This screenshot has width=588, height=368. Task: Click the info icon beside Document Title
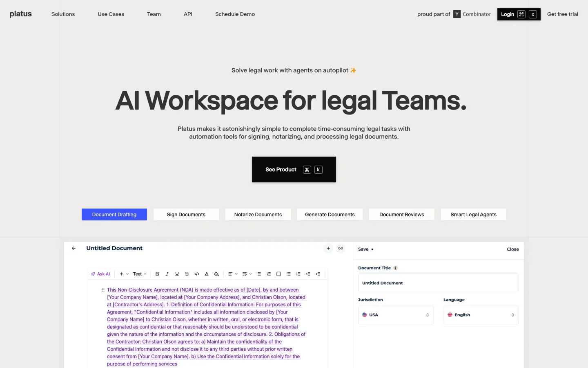(395, 268)
